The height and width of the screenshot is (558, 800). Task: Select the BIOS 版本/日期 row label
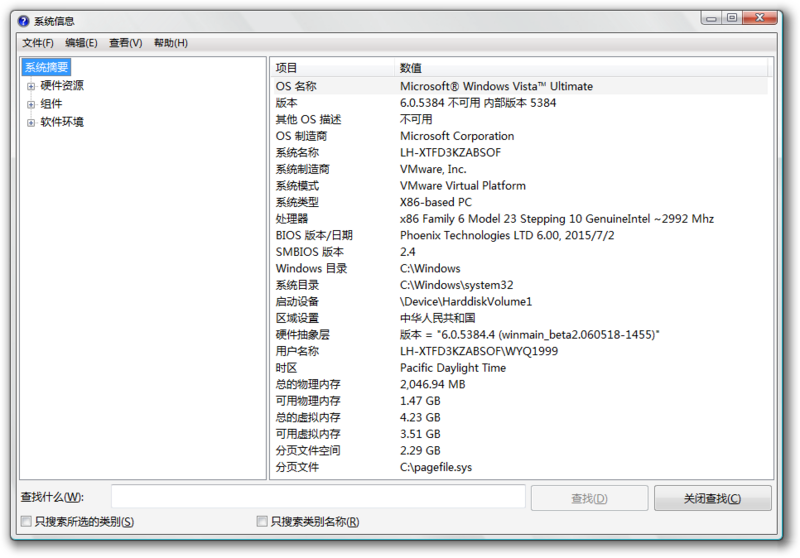click(314, 235)
